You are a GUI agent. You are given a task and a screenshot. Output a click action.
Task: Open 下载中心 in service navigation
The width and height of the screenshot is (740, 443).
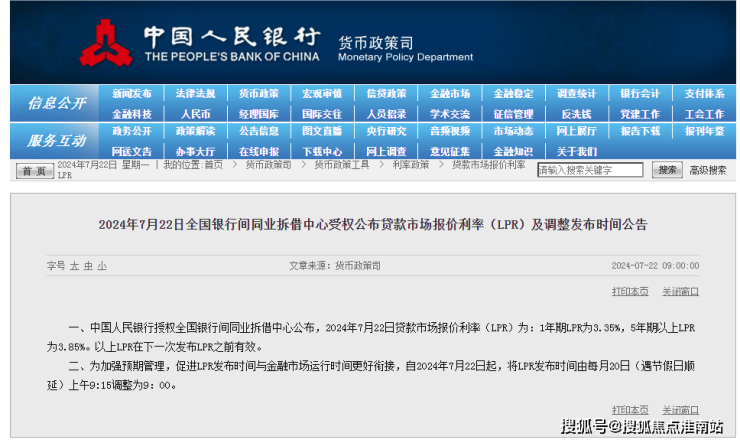[x=322, y=151]
